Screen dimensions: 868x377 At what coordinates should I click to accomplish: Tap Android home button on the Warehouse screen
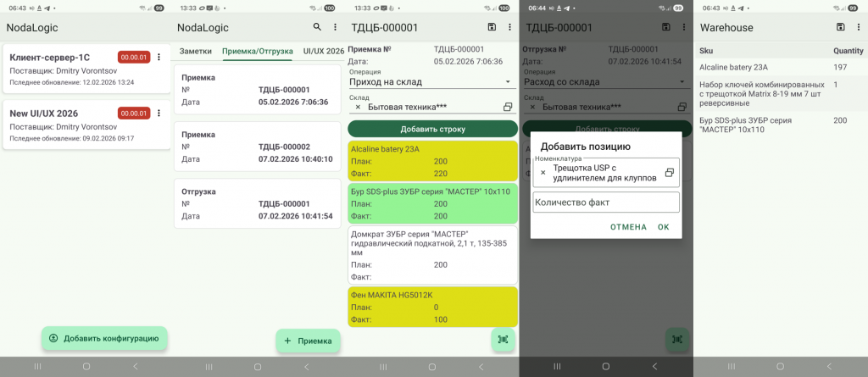(x=780, y=367)
